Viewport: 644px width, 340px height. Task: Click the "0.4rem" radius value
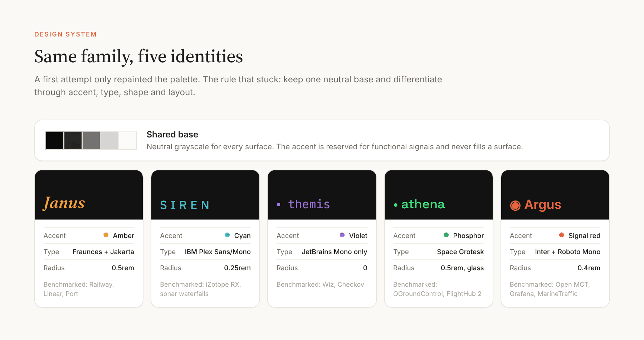(589, 268)
